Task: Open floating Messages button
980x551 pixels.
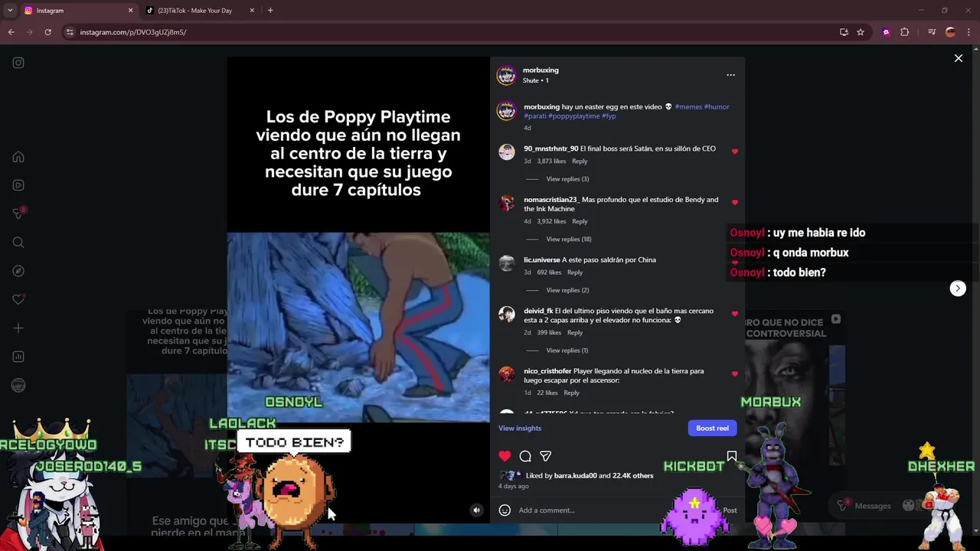Action: point(873,505)
